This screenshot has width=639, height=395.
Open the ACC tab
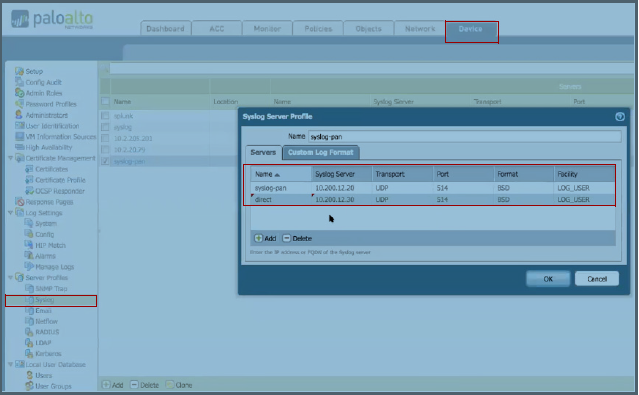point(217,29)
